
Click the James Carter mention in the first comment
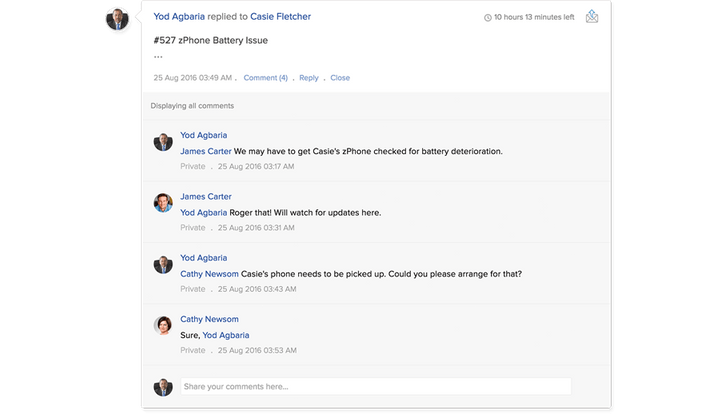click(205, 151)
